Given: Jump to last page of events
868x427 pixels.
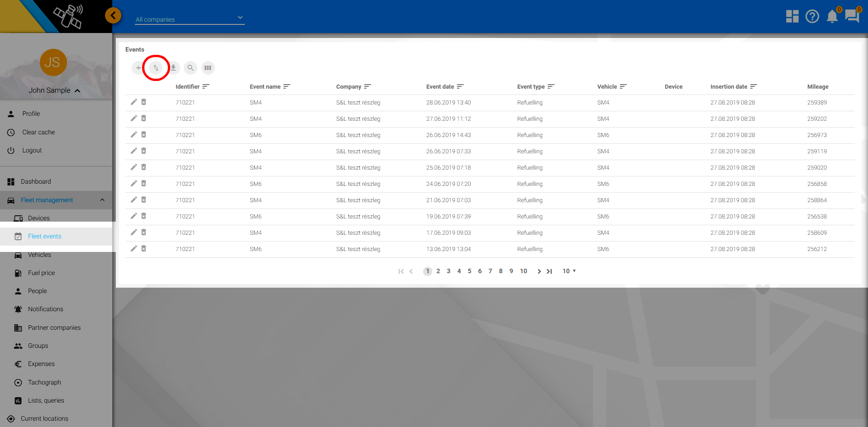Looking at the screenshot, I should (549, 271).
